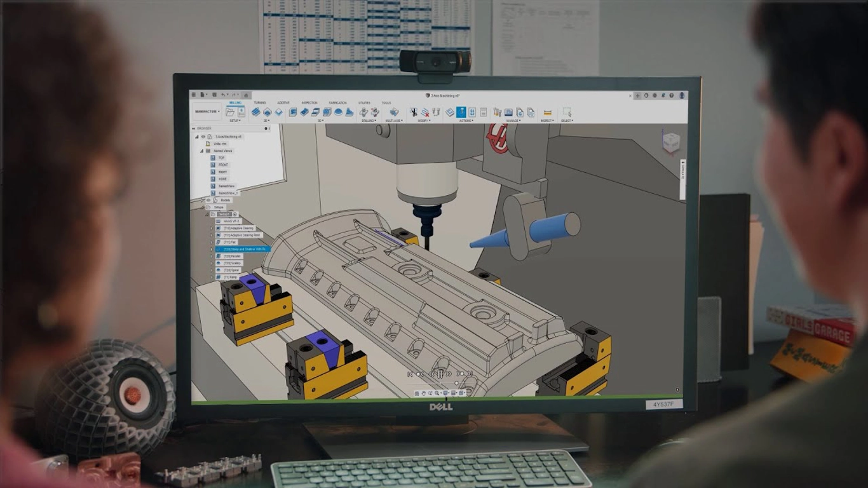Open the INSPECT dropdown menu
The image size is (868, 488).
[547, 121]
